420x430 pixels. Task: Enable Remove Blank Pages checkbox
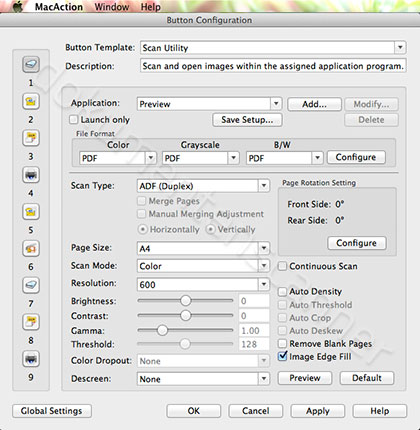(283, 343)
